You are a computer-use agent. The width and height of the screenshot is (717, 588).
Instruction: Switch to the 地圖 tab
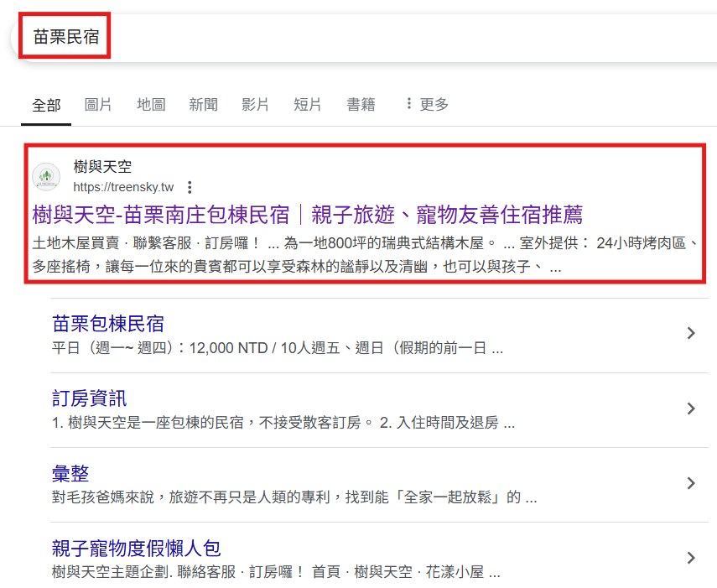click(151, 104)
